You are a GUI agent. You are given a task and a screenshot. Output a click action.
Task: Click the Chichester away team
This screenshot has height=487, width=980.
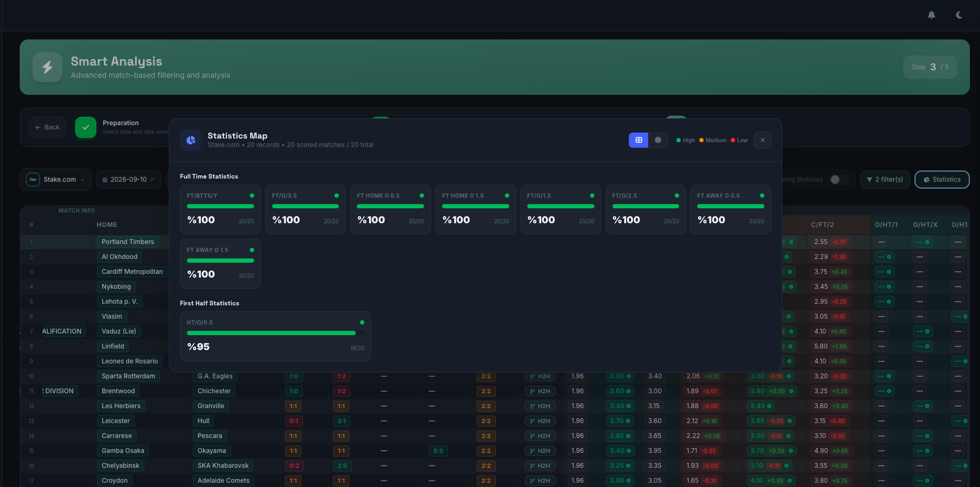[x=214, y=391]
